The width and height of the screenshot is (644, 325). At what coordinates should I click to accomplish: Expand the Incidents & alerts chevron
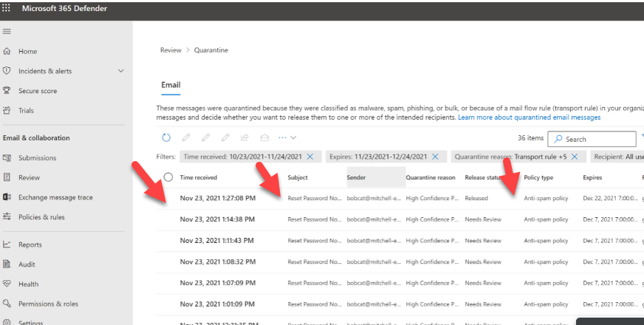tap(121, 71)
